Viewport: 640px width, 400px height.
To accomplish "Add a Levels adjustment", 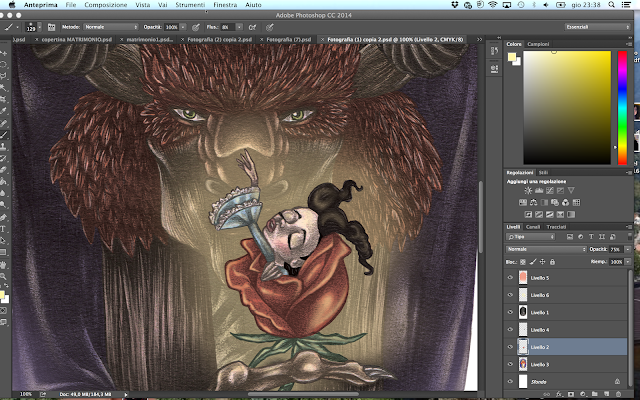I will pyautogui.click(x=539, y=190).
